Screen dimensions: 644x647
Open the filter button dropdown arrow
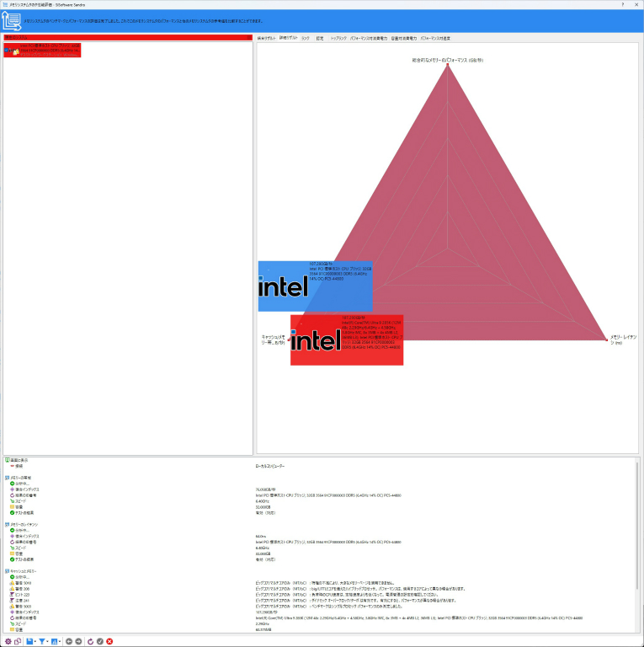point(47,641)
